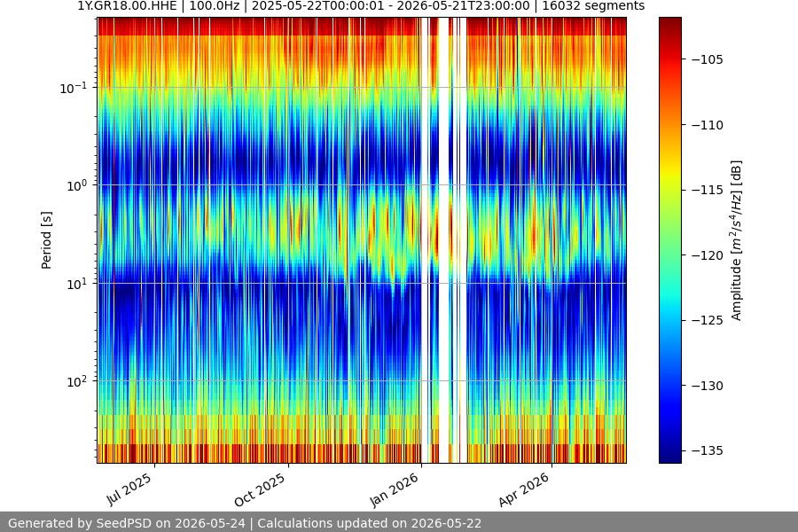Click the 'Oct 2025' x-axis label
The image size is (798, 532).
[260, 489]
